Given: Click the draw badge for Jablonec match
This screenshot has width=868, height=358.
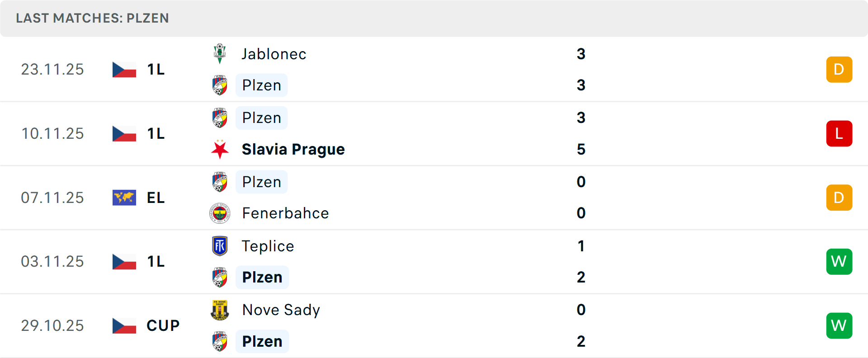Looking at the screenshot, I should [x=839, y=70].
